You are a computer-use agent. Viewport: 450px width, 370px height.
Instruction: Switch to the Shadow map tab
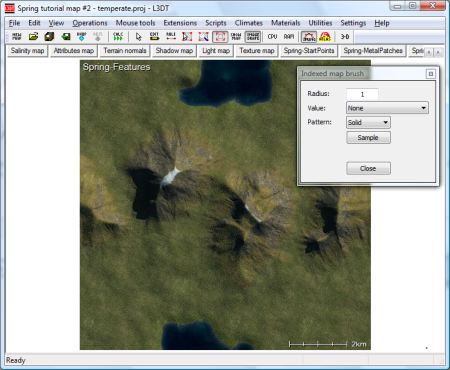(174, 51)
